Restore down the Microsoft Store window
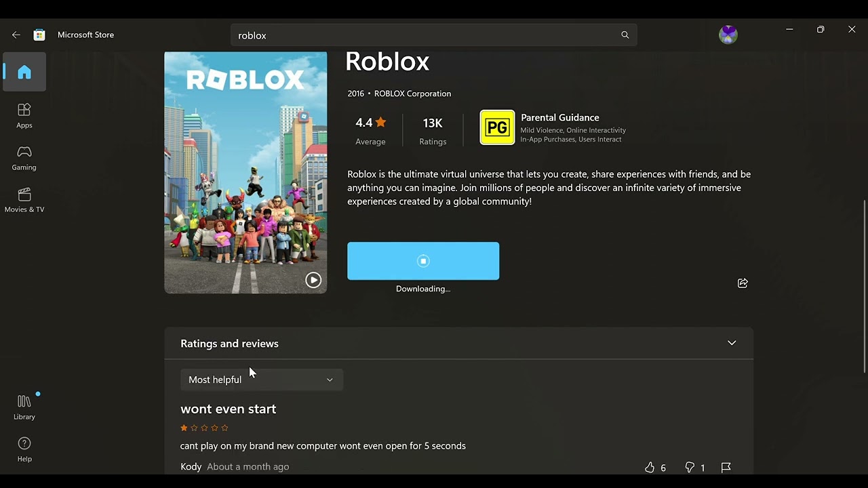The width and height of the screenshot is (868, 488). point(821,29)
